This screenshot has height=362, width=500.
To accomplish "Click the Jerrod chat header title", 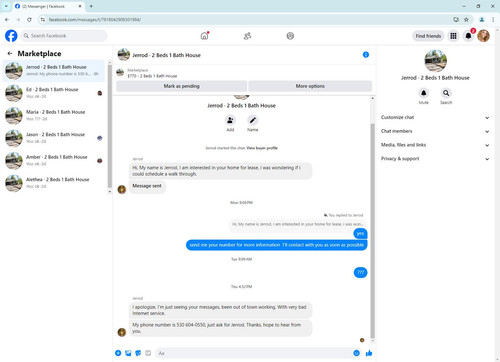I will pyautogui.click(x=166, y=55).
